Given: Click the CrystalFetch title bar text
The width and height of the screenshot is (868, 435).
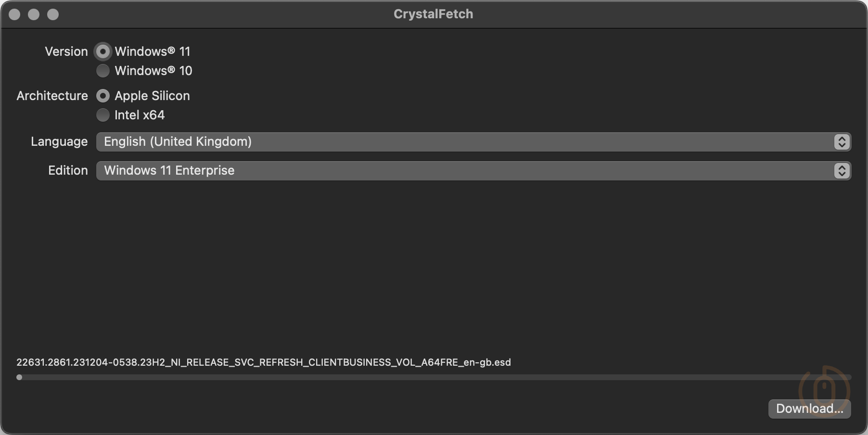Looking at the screenshot, I should (433, 14).
